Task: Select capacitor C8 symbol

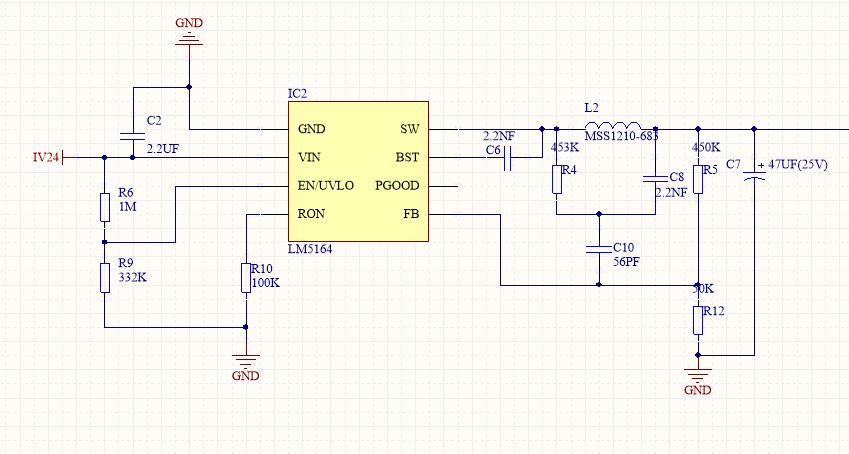Action: point(655,178)
